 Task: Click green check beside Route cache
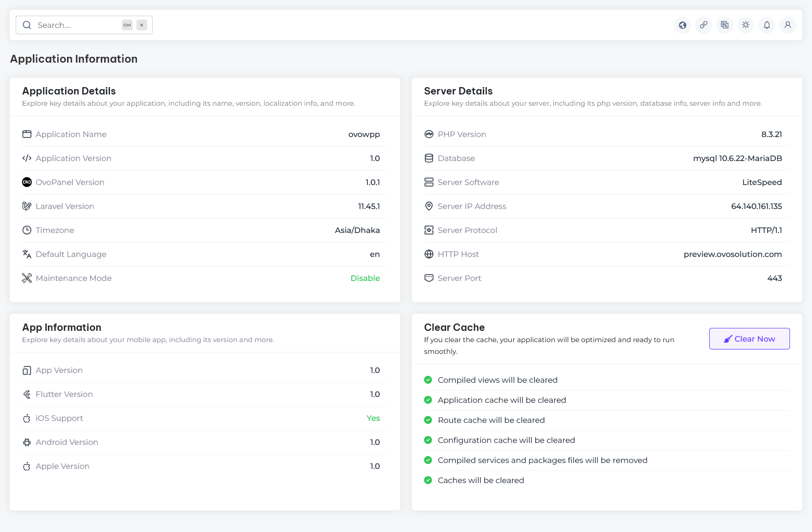click(x=428, y=420)
